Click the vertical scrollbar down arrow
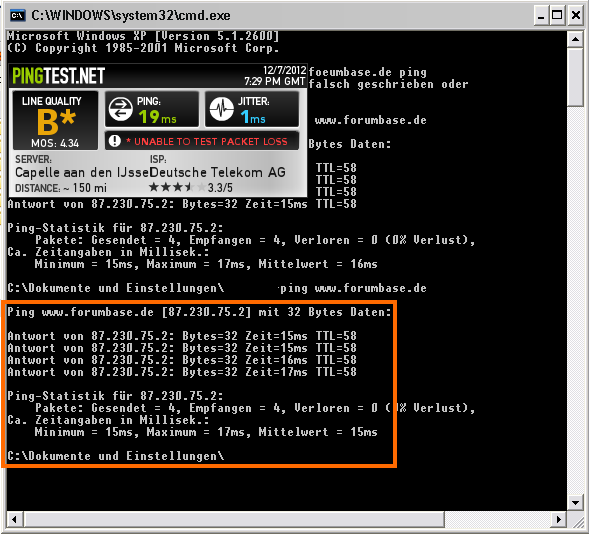589x534 pixels. point(575,502)
